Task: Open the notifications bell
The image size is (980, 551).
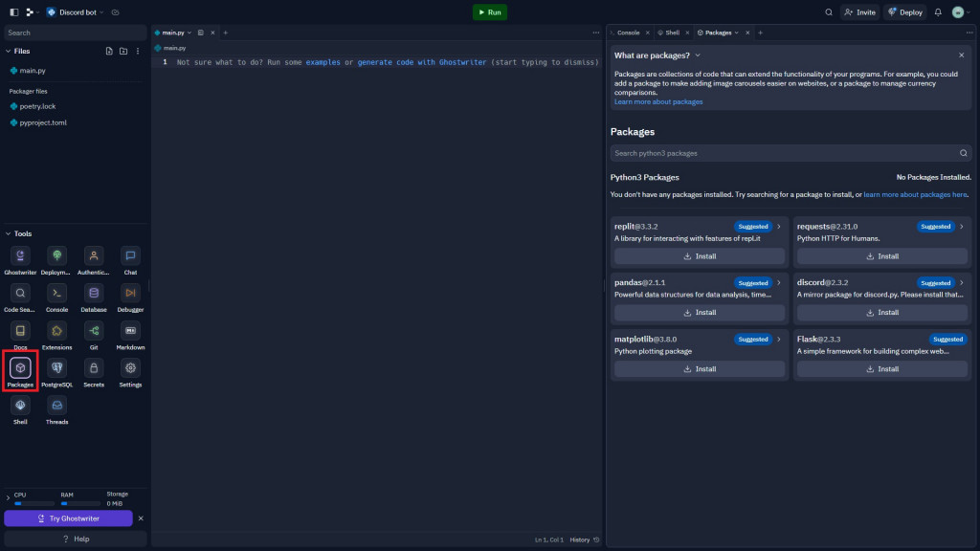Action: [x=938, y=11]
